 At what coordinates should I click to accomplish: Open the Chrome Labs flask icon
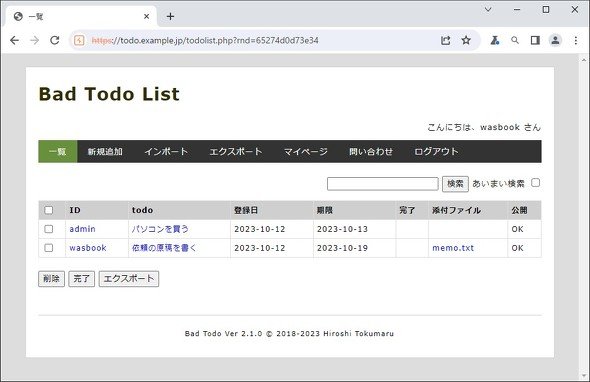pos(494,40)
